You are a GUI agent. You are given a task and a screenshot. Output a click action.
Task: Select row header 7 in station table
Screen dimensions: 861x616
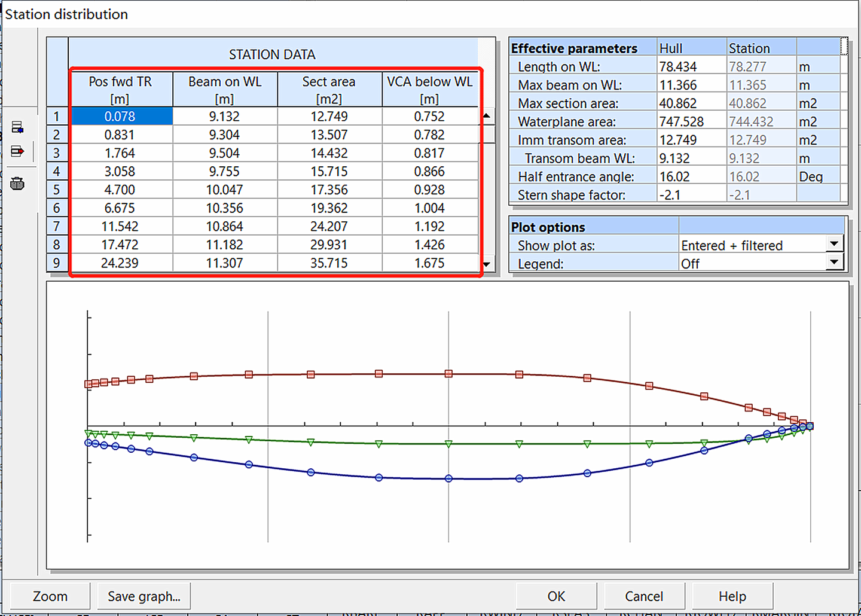click(x=57, y=226)
